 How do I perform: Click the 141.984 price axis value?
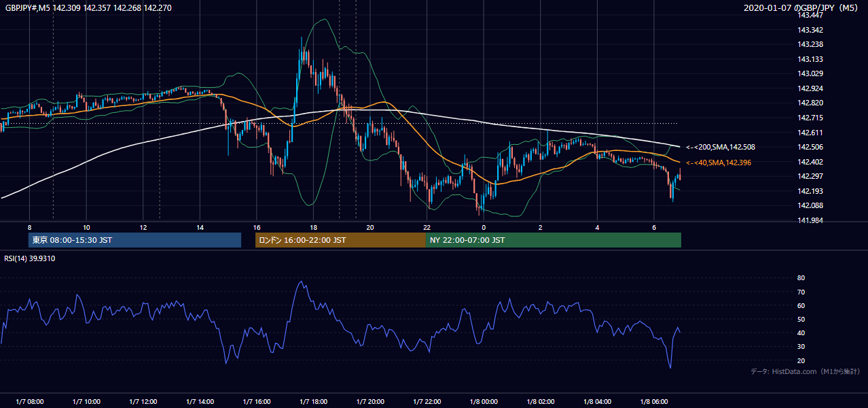point(811,220)
